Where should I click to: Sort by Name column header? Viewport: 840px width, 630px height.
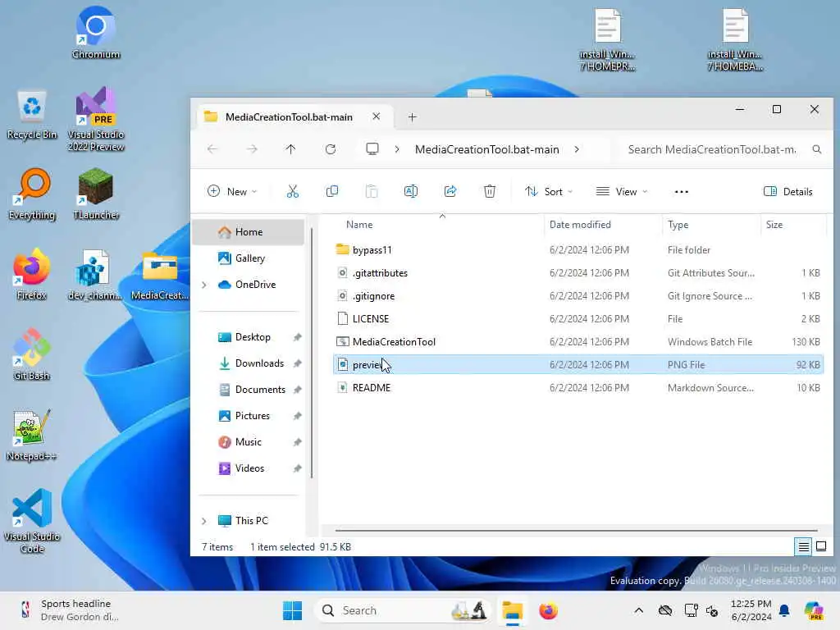pyautogui.click(x=359, y=225)
